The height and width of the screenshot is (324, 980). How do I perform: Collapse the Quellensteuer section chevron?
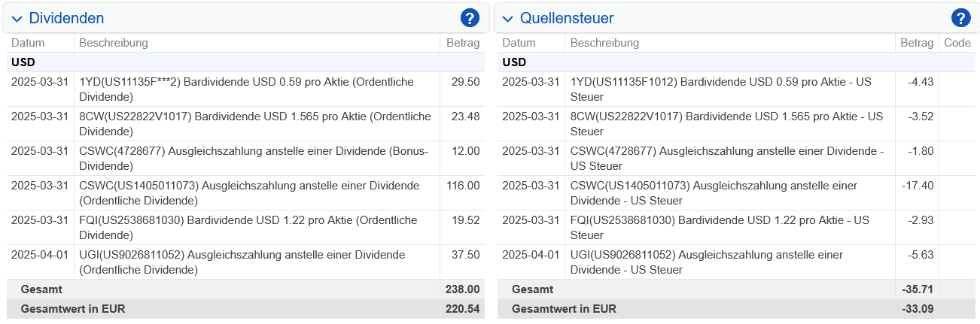(508, 19)
